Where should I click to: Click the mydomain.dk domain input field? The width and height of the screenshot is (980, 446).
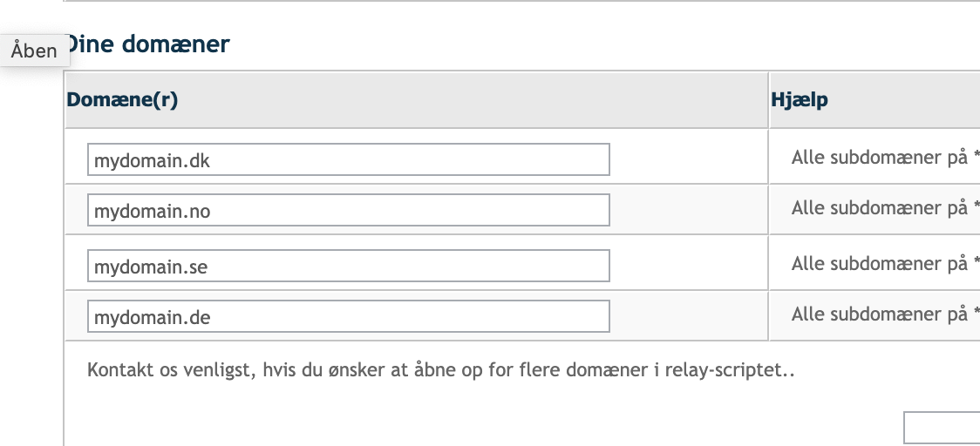point(348,159)
